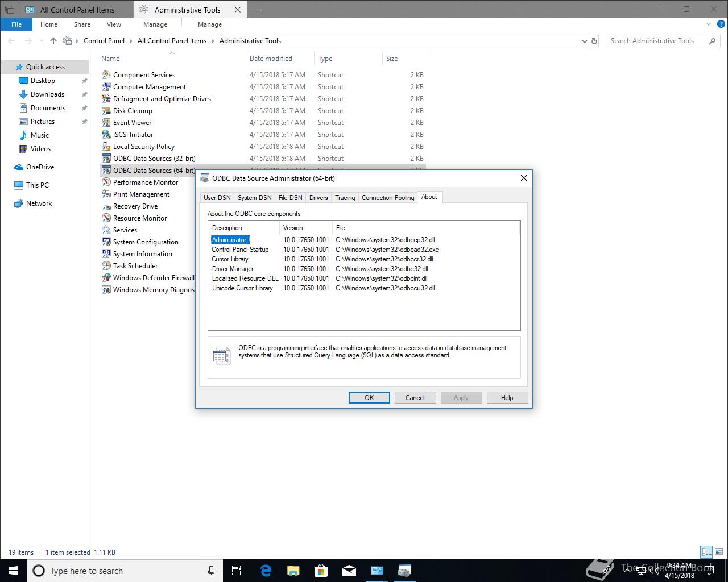
Task: Click the Print Management icon
Action: 106,194
